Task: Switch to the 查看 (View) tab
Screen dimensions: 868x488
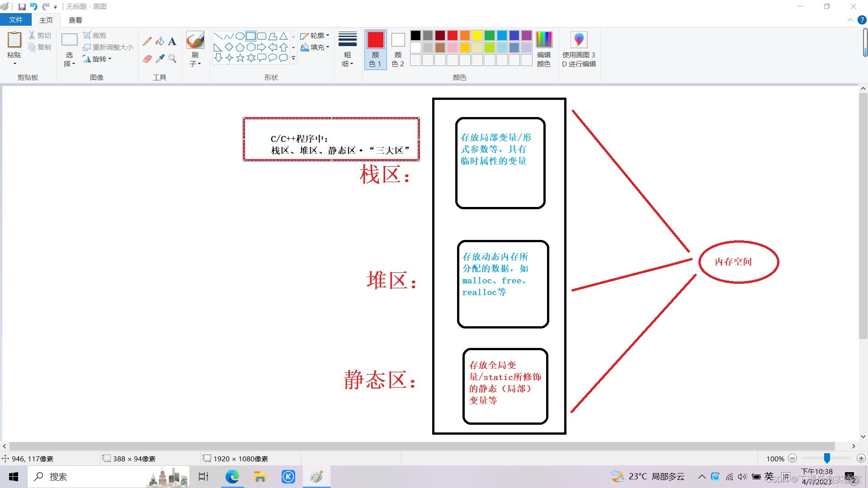Action: point(75,20)
